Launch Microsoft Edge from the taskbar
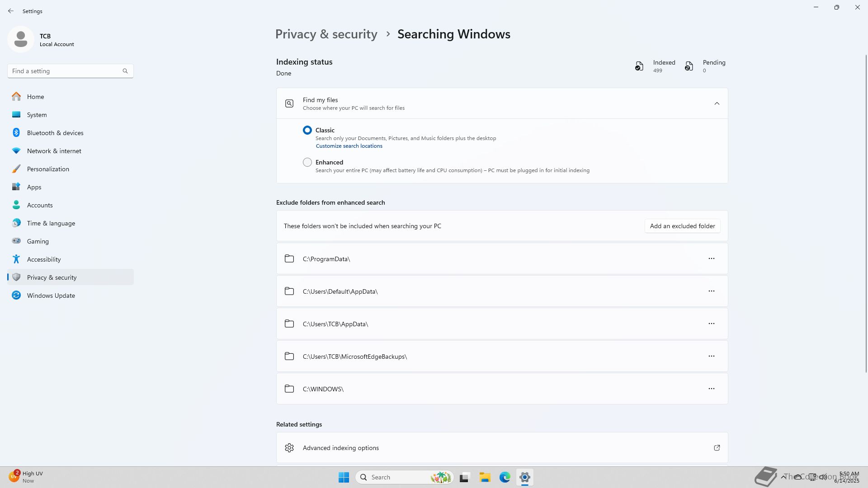The height and width of the screenshot is (488, 868). (505, 477)
